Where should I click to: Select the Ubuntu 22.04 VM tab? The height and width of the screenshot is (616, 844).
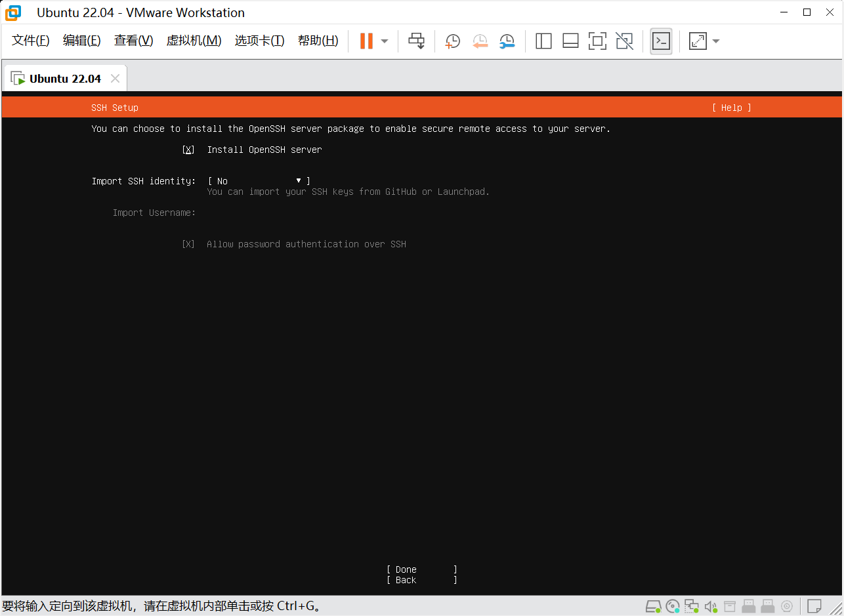65,79
